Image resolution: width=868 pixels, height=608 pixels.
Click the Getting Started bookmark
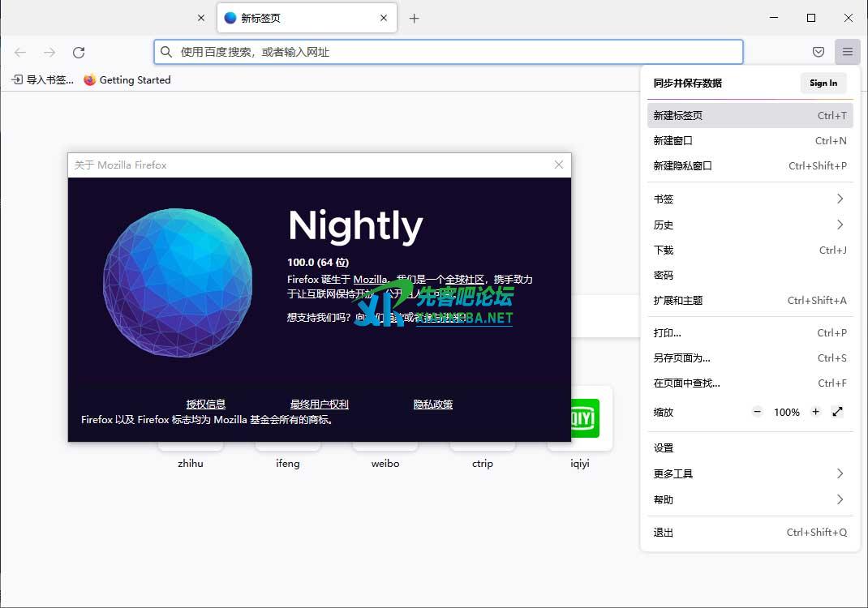(127, 80)
